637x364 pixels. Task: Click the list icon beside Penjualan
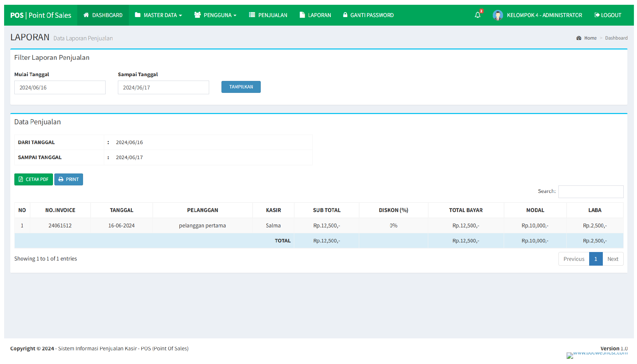point(252,15)
